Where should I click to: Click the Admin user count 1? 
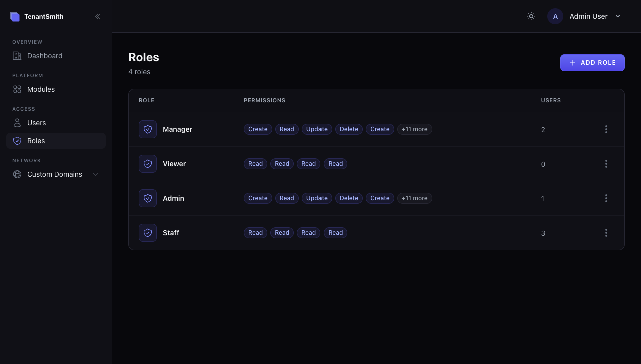[x=543, y=199]
